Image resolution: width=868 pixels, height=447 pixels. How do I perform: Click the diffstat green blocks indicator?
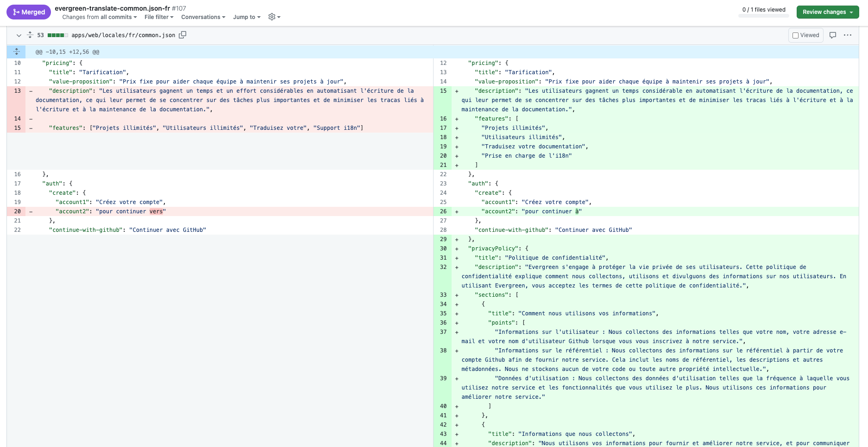pyautogui.click(x=57, y=35)
